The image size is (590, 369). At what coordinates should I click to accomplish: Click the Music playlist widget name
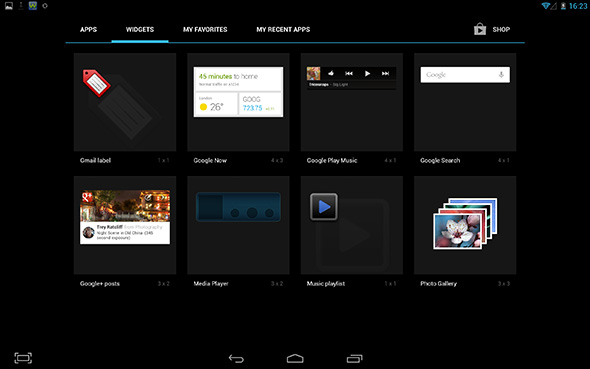pos(326,284)
